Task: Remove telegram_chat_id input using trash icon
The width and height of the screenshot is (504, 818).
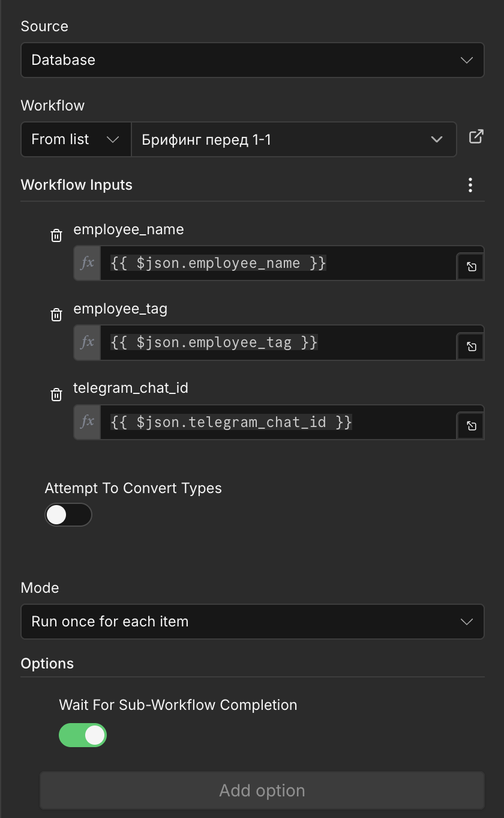Action: 56,394
